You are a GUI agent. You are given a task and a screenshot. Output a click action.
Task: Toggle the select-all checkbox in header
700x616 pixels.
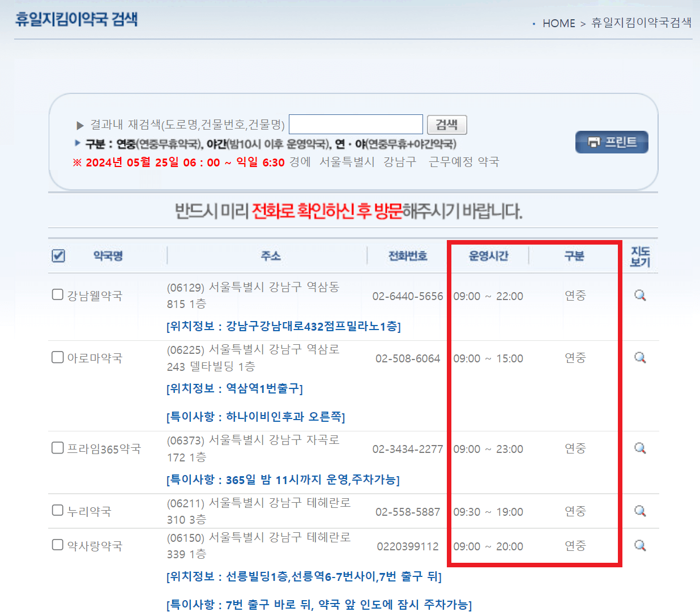[57, 256]
